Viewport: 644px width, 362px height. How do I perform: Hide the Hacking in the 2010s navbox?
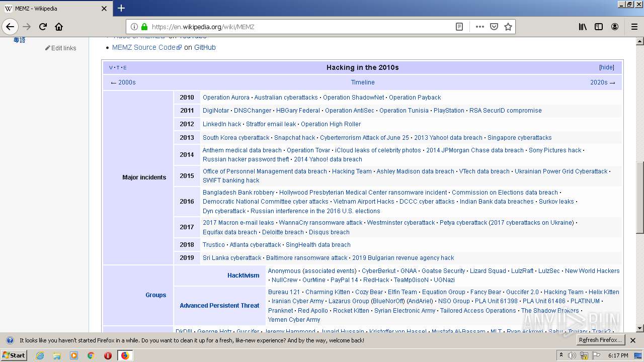pyautogui.click(x=606, y=67)
